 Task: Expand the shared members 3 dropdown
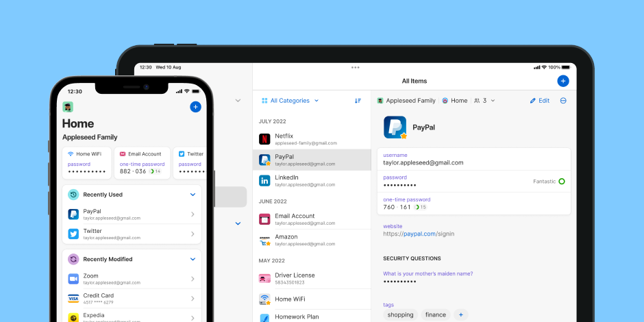[484, 101]
